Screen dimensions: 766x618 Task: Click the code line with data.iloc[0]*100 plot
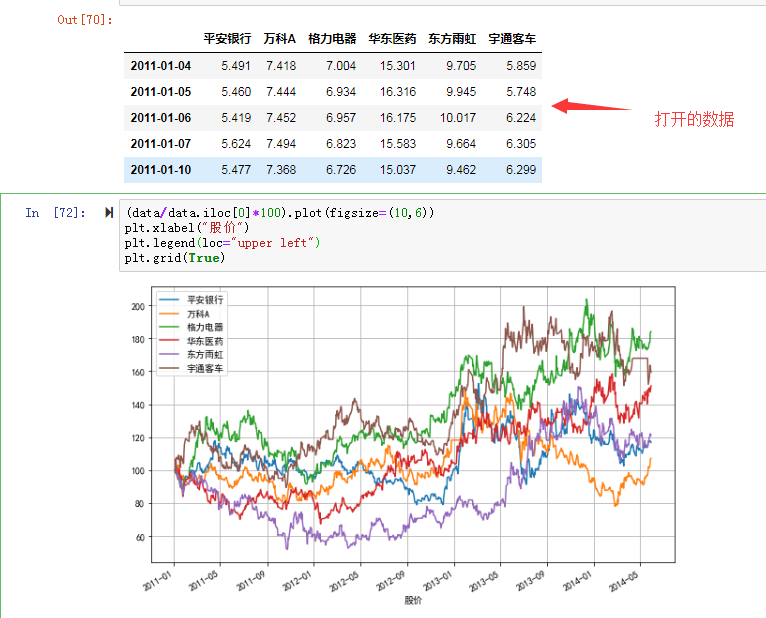(279, 213)
